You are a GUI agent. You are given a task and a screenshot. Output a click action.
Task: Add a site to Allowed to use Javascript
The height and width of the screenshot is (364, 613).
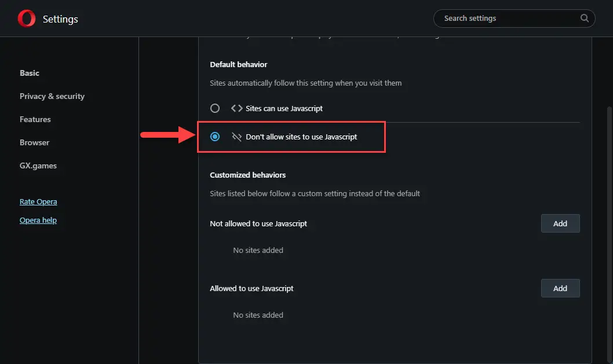coord(560,288)
